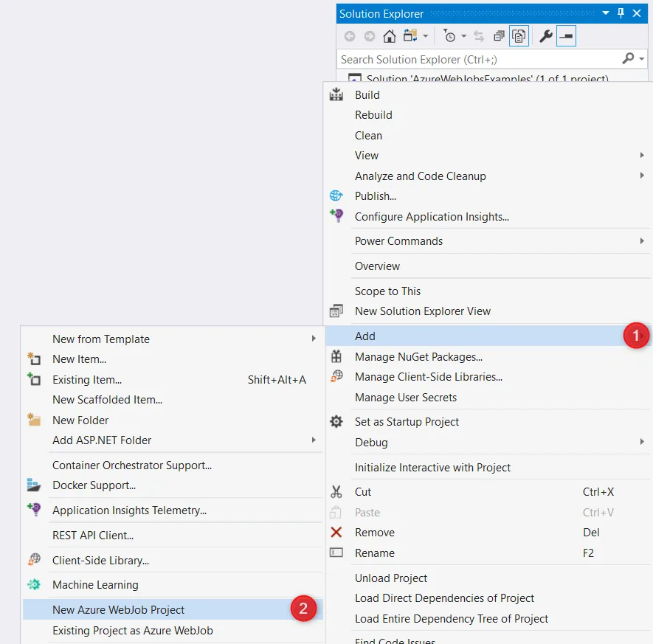Screen dimensions: 653x644
Task: Choose Unload Project
Action: click(488, 578)
